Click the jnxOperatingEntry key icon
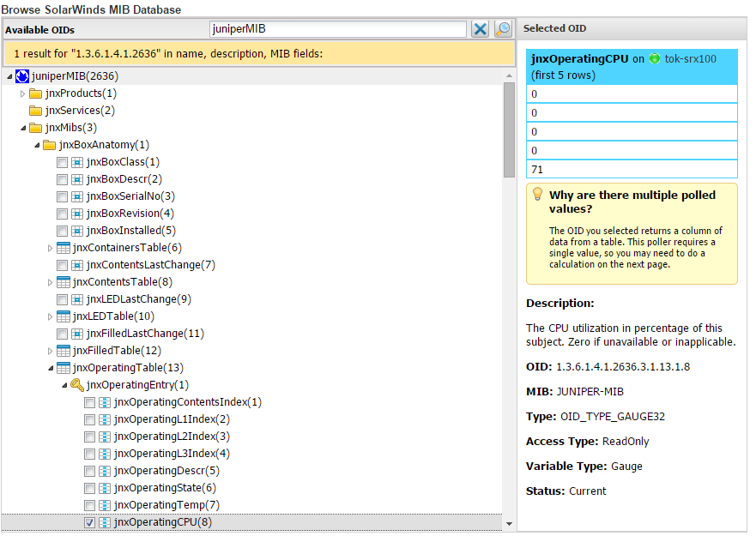The image size is (756, 536). point(77,385)
